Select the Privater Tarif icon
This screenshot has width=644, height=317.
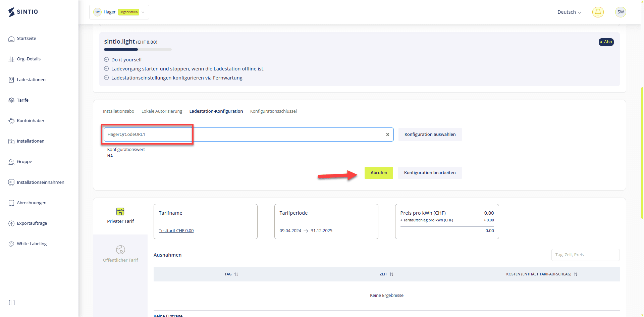(120, 212)
